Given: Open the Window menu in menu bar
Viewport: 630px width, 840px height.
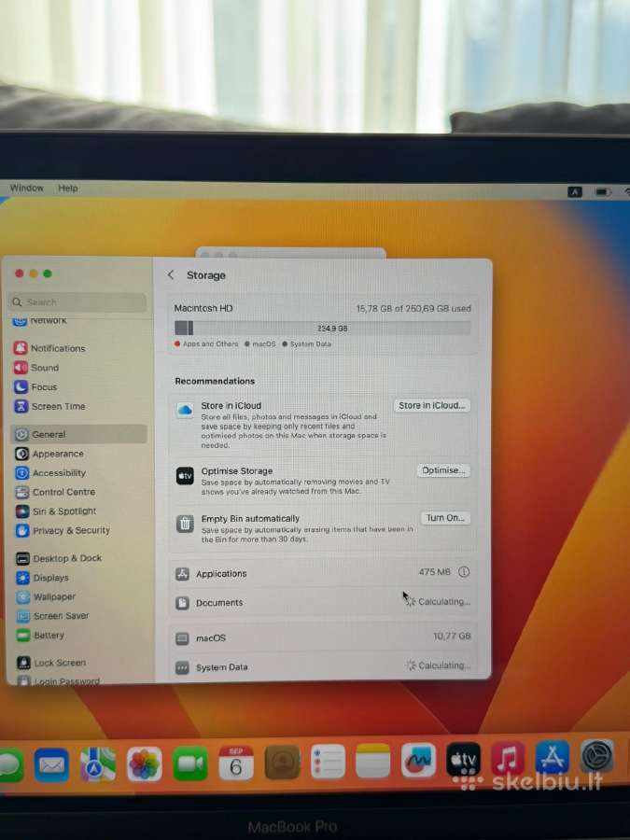Looking at the screenshot, I should pyautogui.click(x=27, y=188).
